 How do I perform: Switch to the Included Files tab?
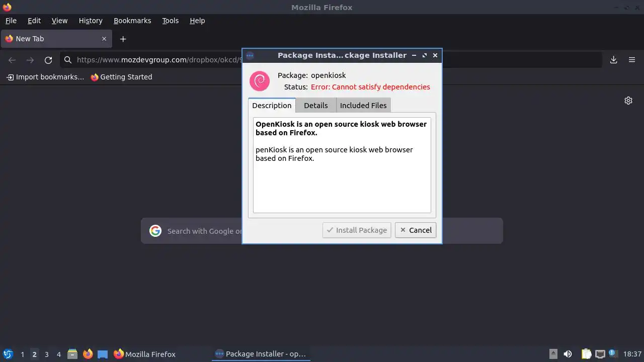pyautogui.click(x=363, y=105)
